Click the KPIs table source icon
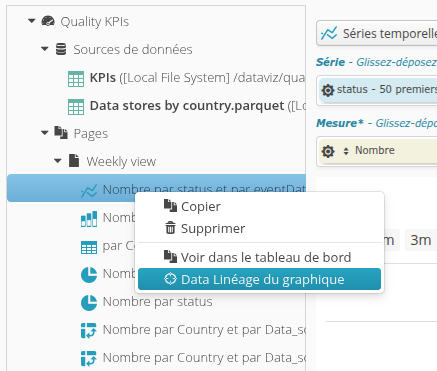 [76, 79]
